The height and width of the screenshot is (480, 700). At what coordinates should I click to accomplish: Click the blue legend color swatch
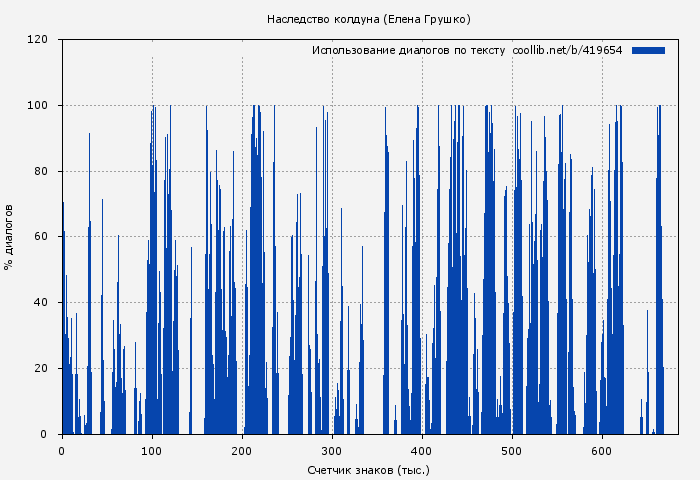648,50
